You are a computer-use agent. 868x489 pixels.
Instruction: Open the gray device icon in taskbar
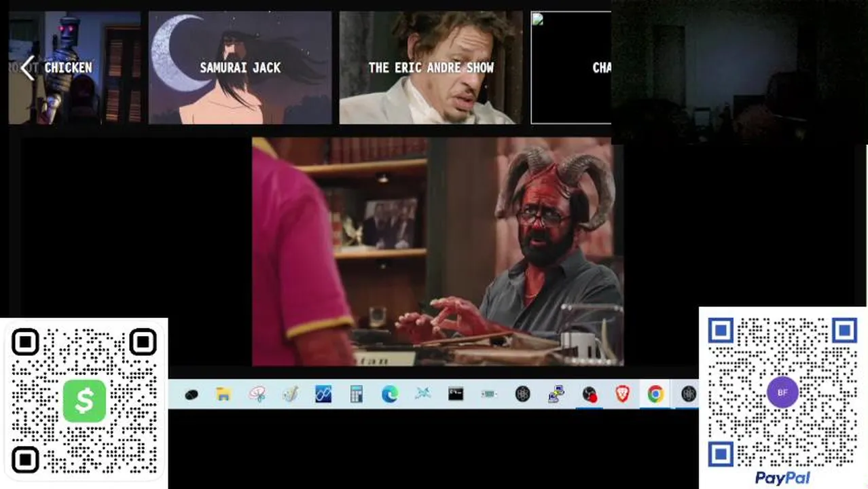[489, 394]
